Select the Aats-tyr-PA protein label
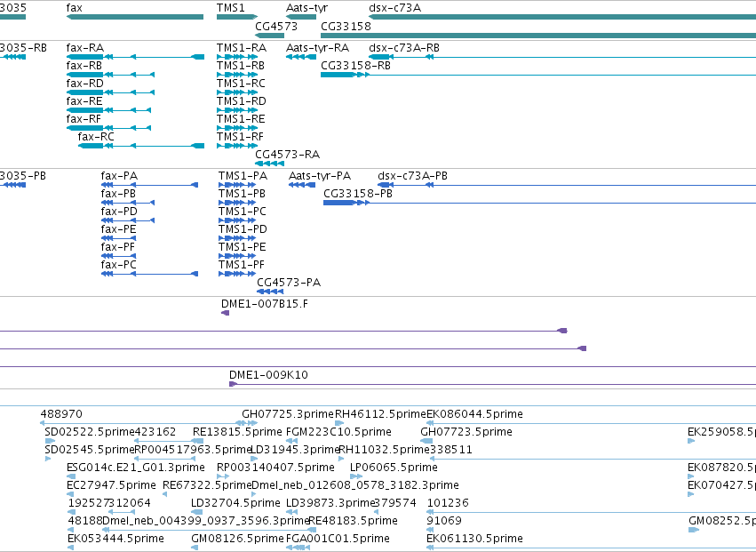This screenshot has width=756, height=552. [x=320, y=176]
